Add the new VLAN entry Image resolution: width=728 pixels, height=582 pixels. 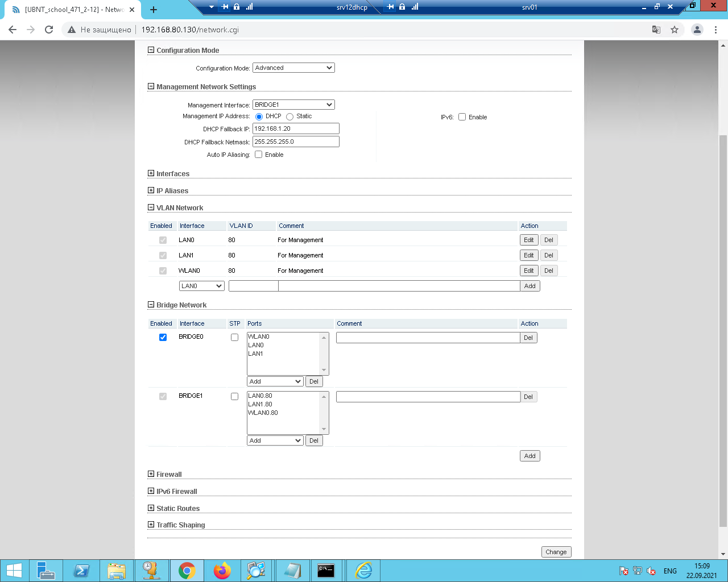(x=530, y=286)
